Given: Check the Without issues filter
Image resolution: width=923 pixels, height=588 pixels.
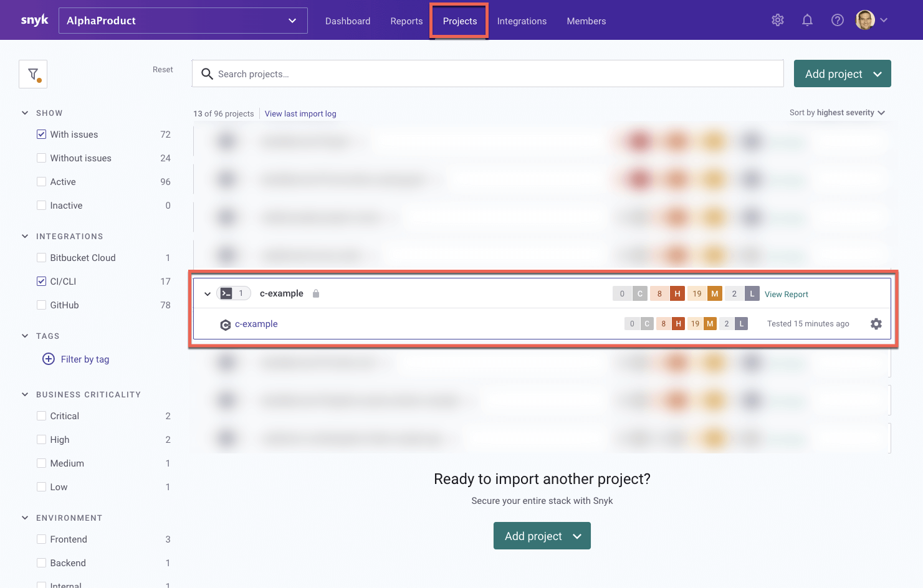Looking at the screenshot, I should click(42, 158).
